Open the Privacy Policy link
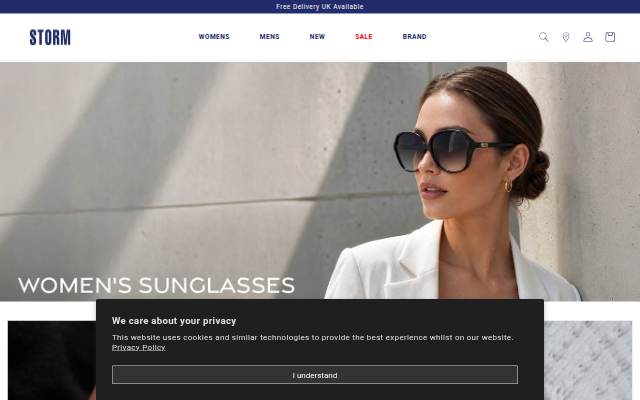Screen dimensions: 640x400 (138, 347)
